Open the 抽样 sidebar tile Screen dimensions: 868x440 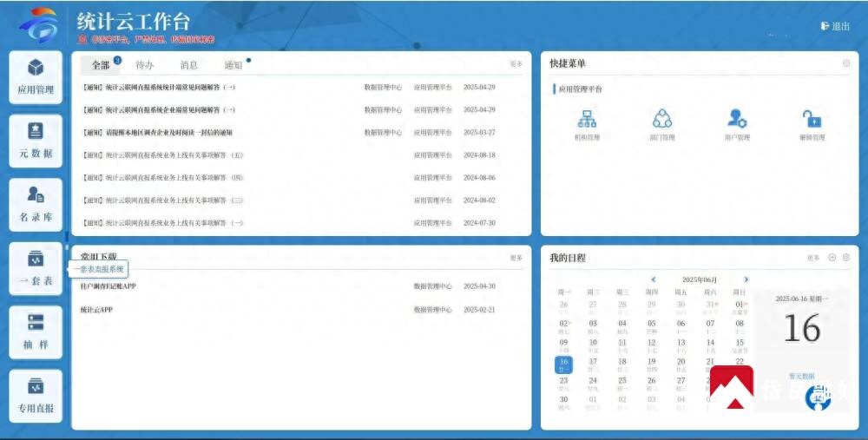[36, 332]
